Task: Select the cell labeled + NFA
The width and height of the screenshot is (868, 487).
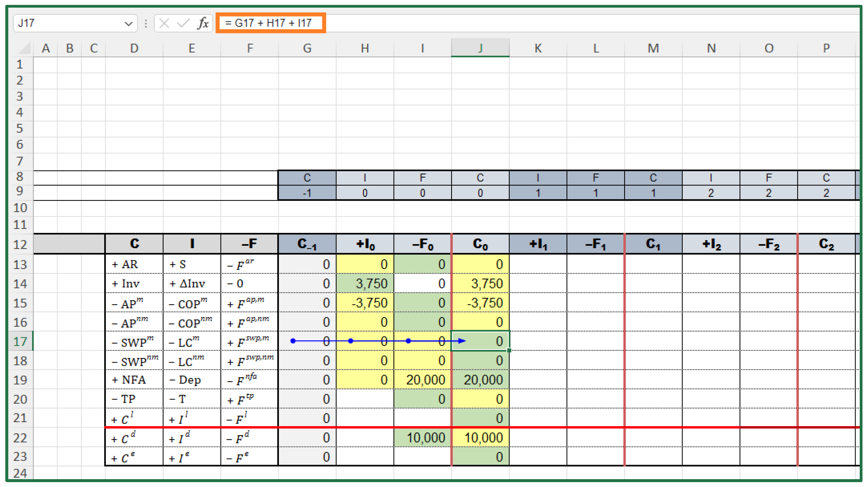Action: [134, 380]
